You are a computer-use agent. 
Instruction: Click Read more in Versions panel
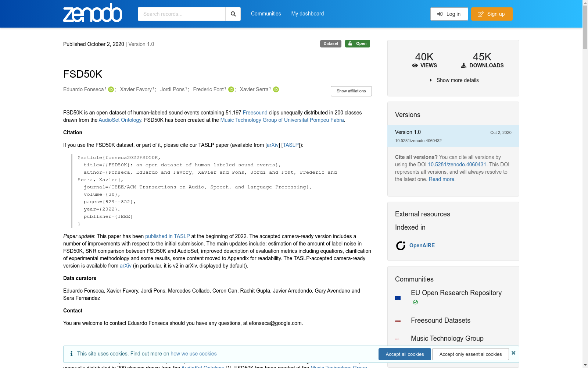point(441,179)
